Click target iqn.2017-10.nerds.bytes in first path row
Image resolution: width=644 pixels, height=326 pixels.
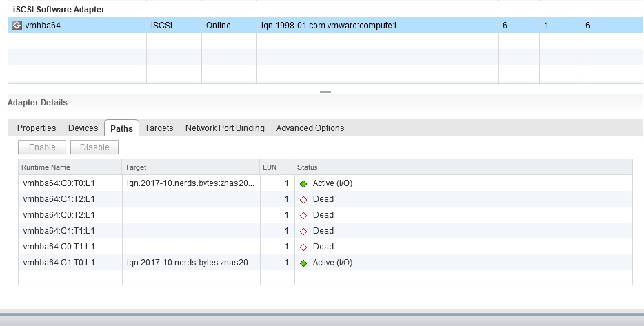pyautogui.click(x=190, y=183)
